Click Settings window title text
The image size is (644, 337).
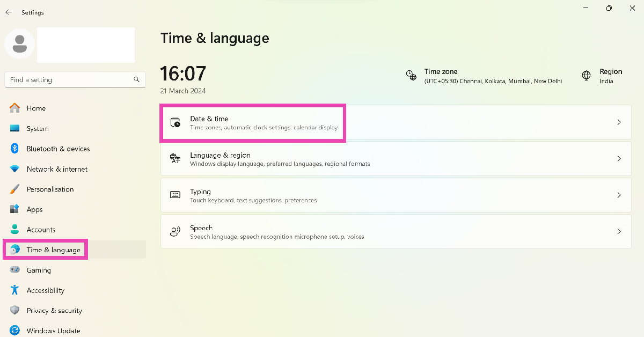coord(33,12)
